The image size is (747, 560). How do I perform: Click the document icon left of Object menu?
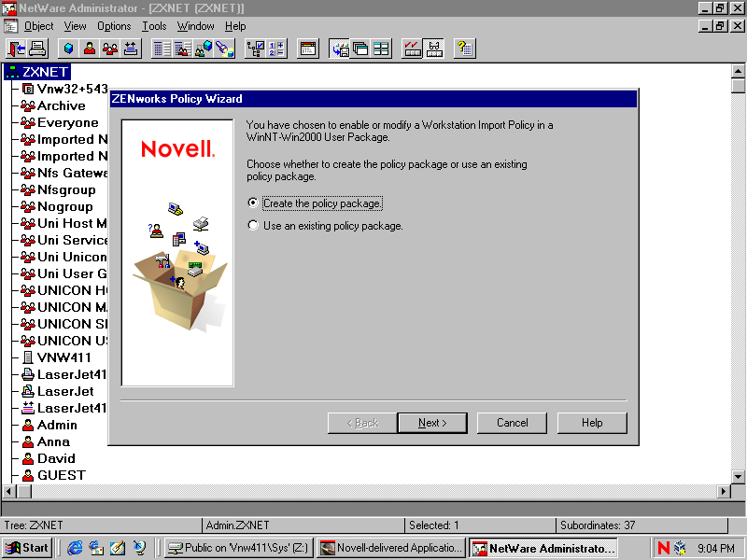coord(10,26)
